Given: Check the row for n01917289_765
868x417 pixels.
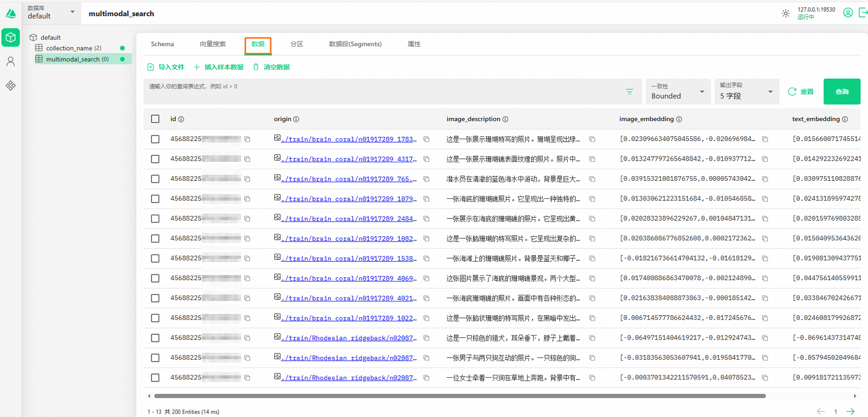Looking at the screenshot, I should coord(155,179).
